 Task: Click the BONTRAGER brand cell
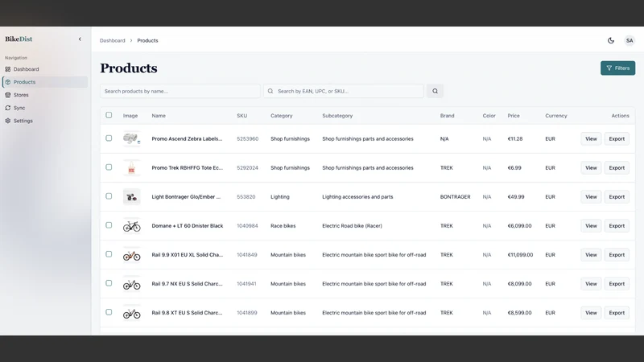[455, 197]
